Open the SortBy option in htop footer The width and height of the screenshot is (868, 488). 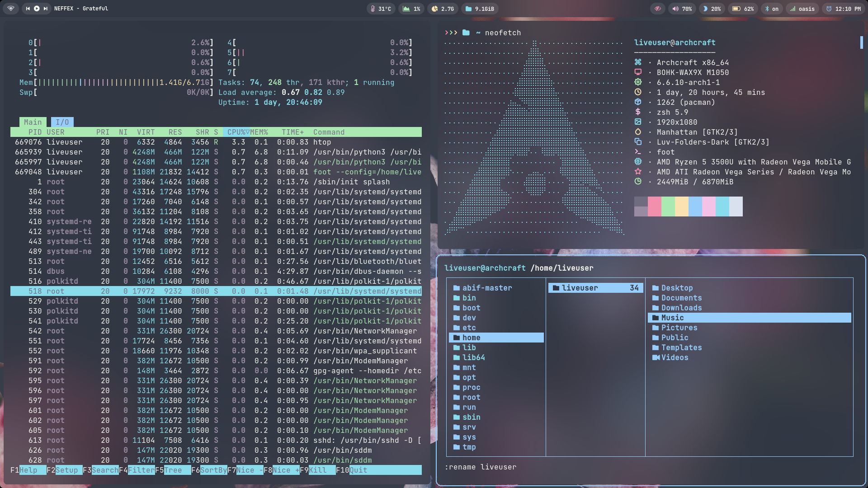tap(213, 470)
